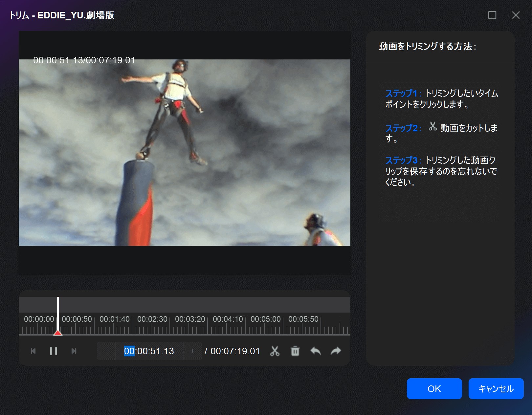The width and height of the screenshot is (532, 415).
Task: Step to the previous frame
Action: tap(33, 351)
